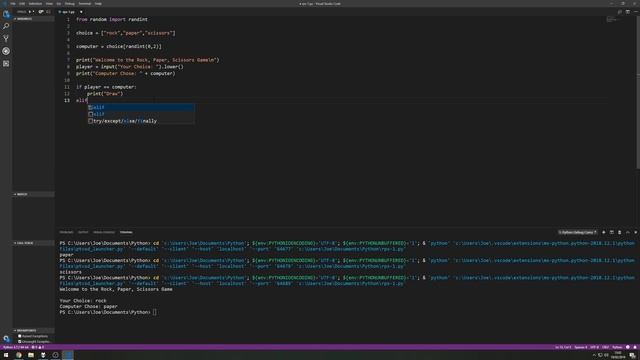Switch to the Debug Console panel tab

[104, 232]
